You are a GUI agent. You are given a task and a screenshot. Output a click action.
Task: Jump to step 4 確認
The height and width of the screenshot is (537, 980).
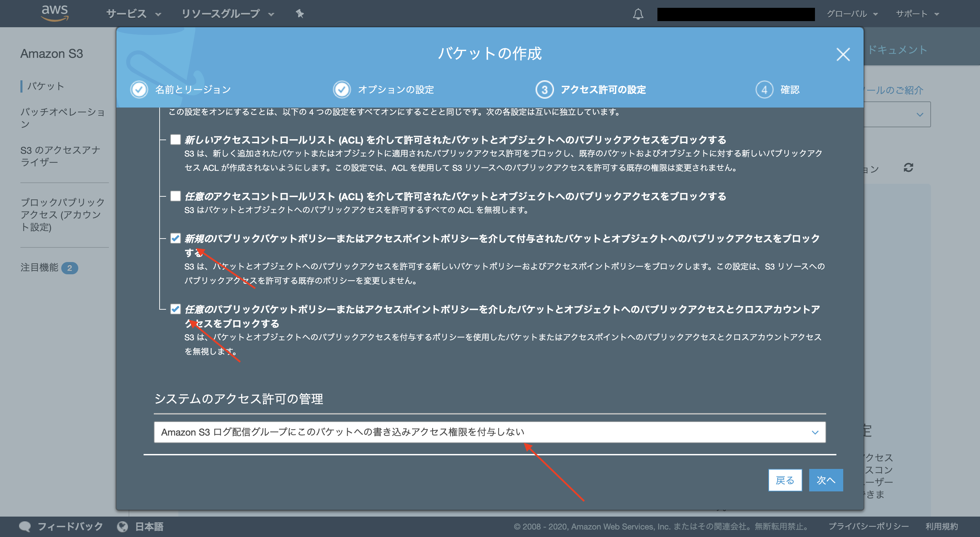pos(778,90)
